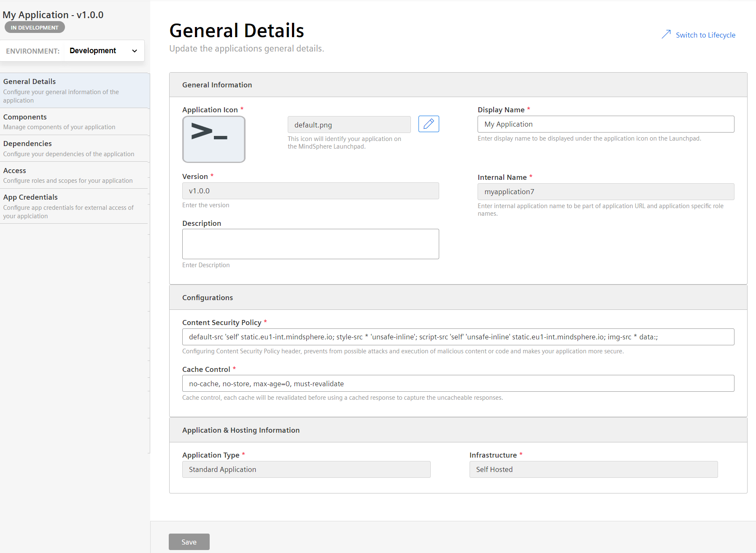Click the edit pencil icon beside default.png

(429, 124)
